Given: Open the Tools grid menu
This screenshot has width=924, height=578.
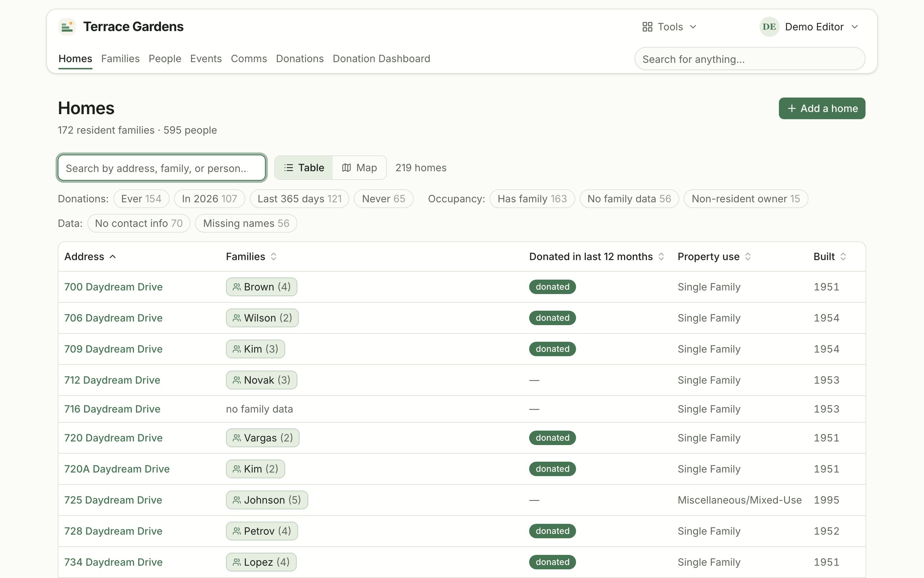Looking at the screenshot, I should point(669,27).
